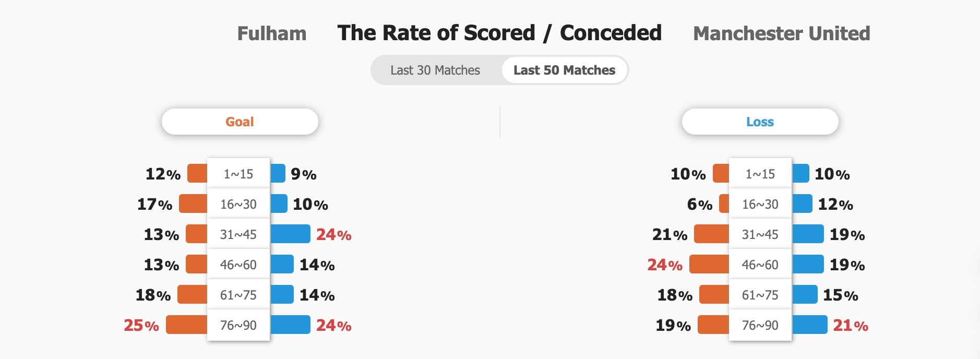Select the Manchester United team name
Screen dimensions: 980x359
[781, 34]
